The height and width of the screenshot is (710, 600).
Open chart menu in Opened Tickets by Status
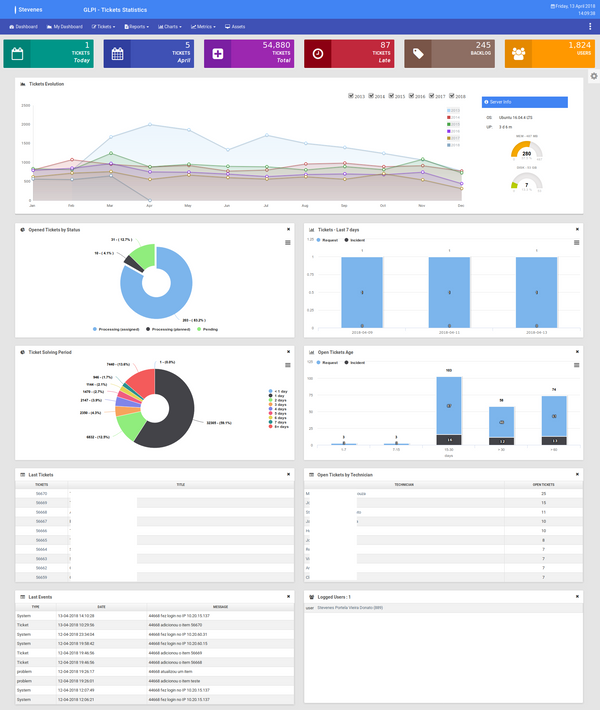[x=288, y=243]
